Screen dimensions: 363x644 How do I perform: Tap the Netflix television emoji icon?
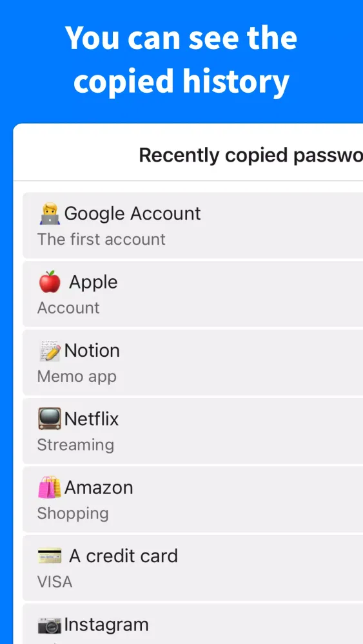click(x=50, y=419)
